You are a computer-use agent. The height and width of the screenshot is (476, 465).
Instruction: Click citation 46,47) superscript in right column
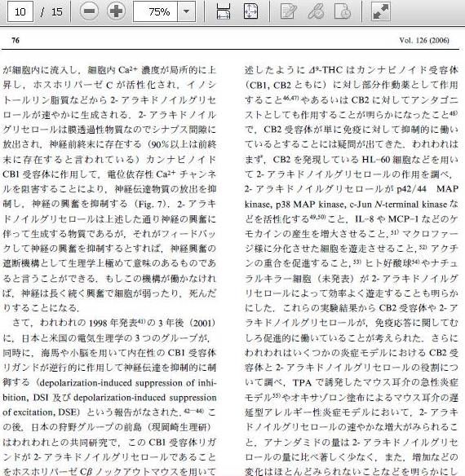291,98
